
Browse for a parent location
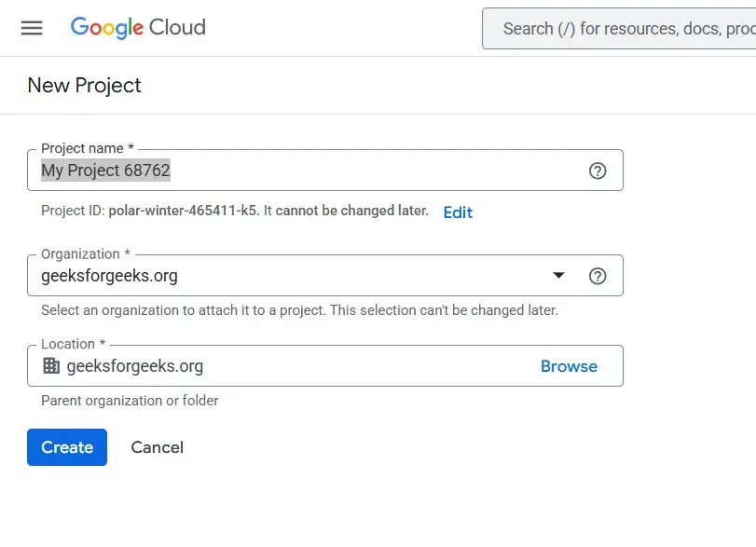569,366
